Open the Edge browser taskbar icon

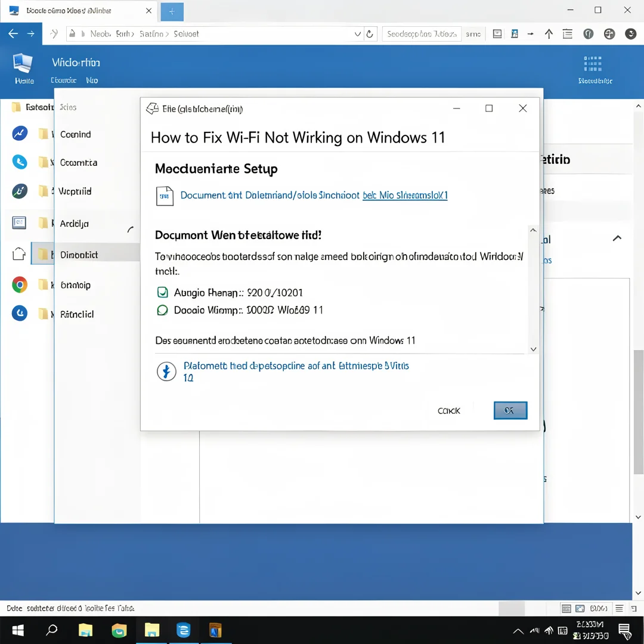click(x=183, y=630)
